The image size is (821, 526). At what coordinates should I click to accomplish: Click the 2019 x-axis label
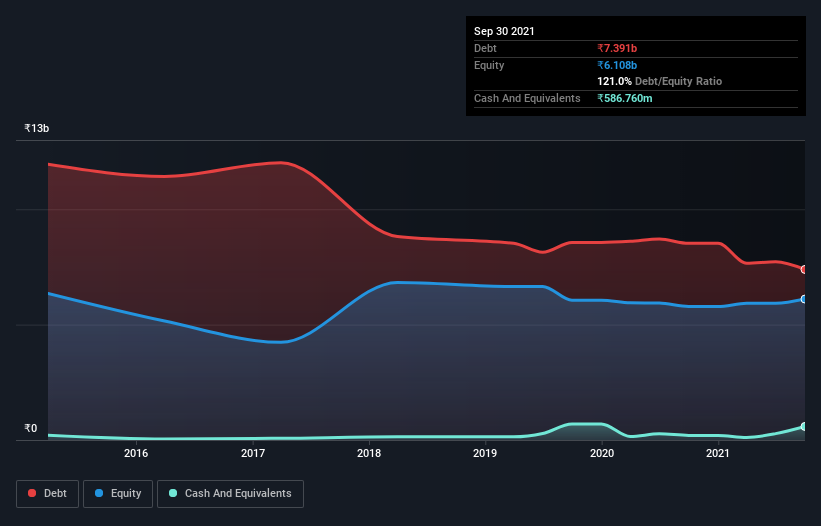pyautogui.click(x=485, y=453)
